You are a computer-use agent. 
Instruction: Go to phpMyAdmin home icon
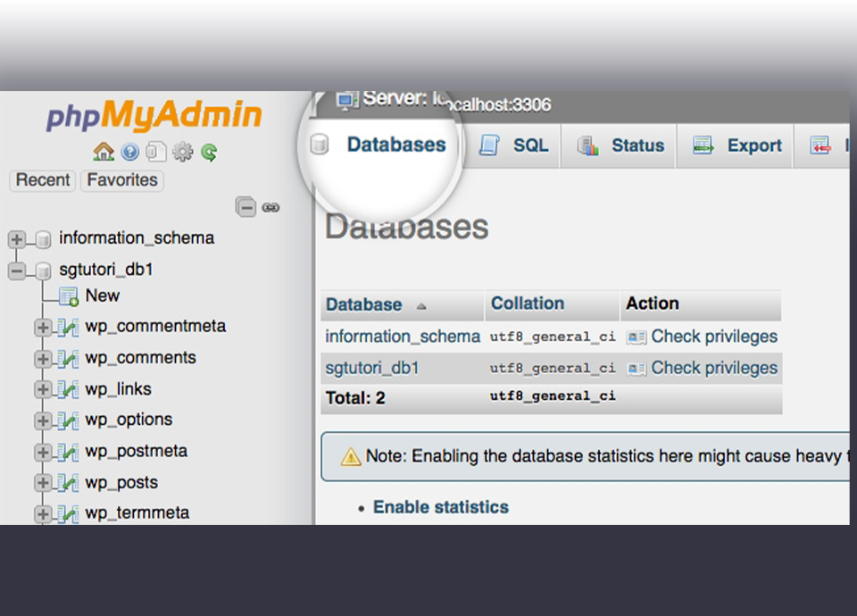coord(104,152)
